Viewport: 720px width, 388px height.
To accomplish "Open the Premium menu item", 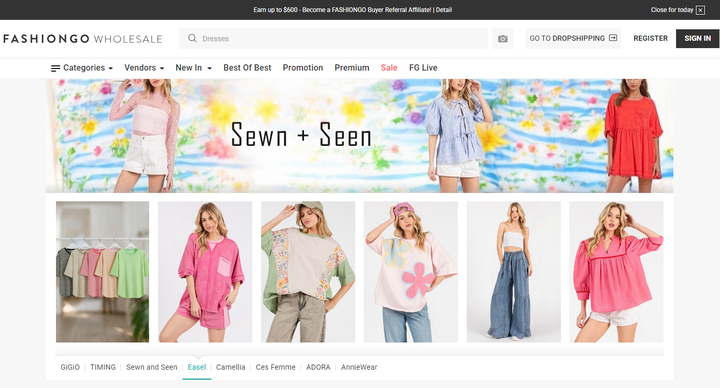I will tap(352, 67).
